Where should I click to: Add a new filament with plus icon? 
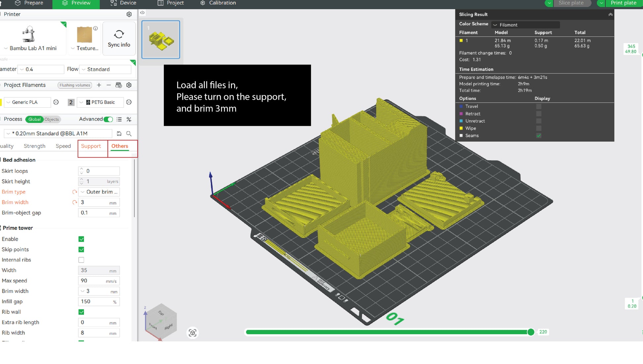[99, 85]
